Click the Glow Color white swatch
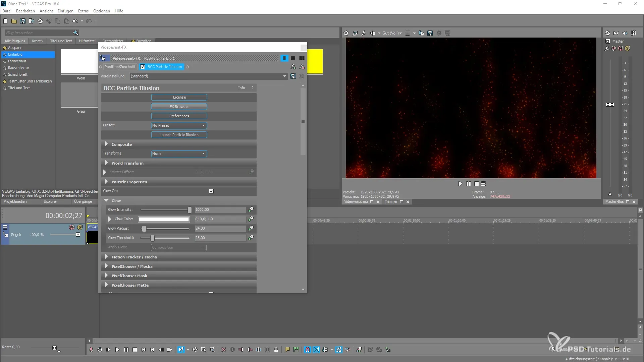The height and width of the screenshot is (362, 644). (x=164, y=219)
